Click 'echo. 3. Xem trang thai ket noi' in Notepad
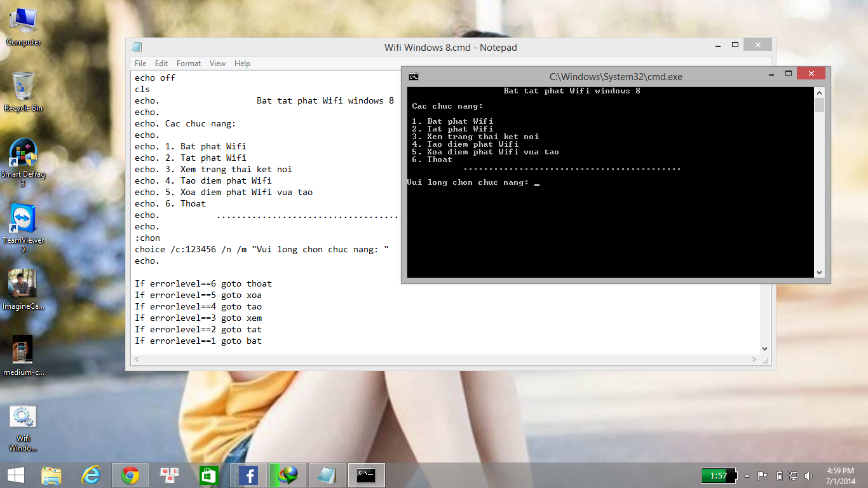The image size is (868, 488). pos(214,169)
